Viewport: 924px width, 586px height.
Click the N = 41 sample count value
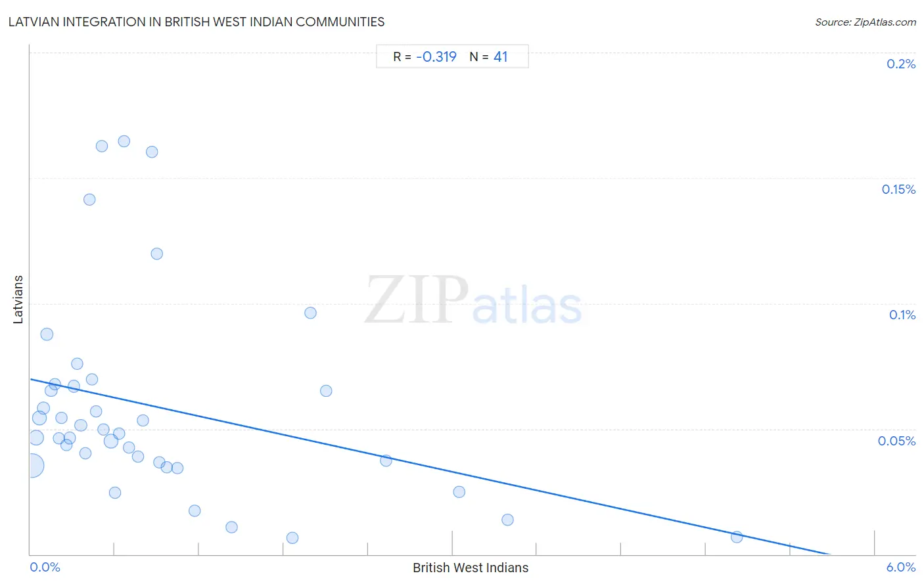pos(488,56)
